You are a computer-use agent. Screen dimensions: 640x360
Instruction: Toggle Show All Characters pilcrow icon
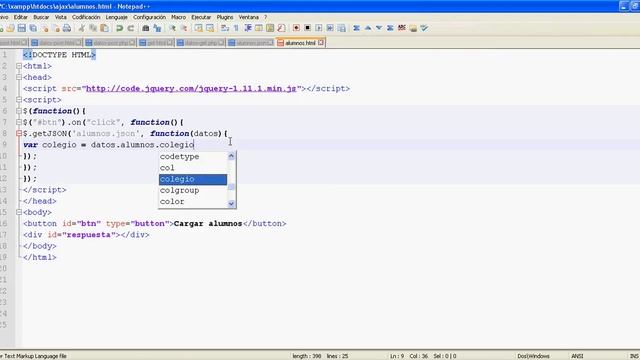236,28
